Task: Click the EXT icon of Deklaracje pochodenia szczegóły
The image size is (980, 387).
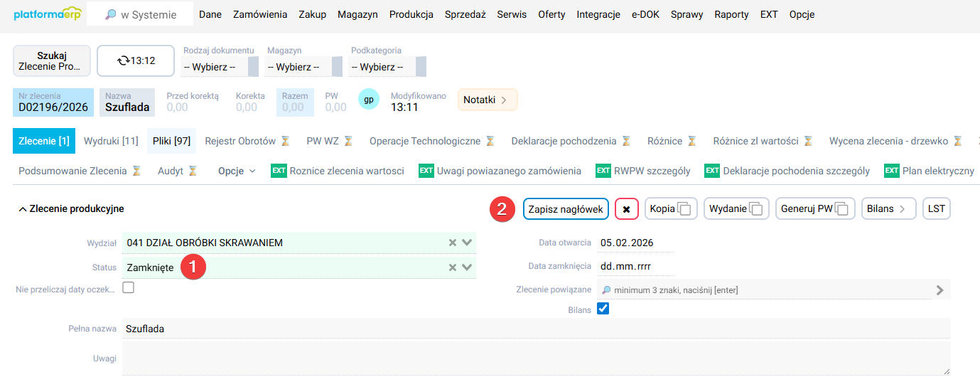Action: point(712,171)
